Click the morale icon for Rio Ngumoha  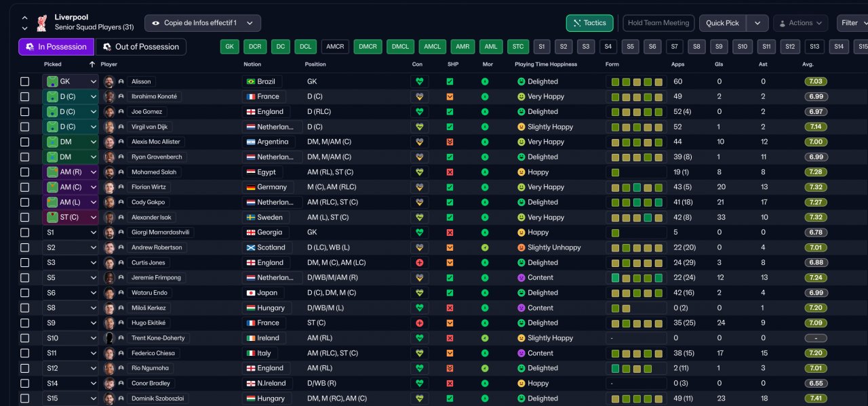point(485,368)
